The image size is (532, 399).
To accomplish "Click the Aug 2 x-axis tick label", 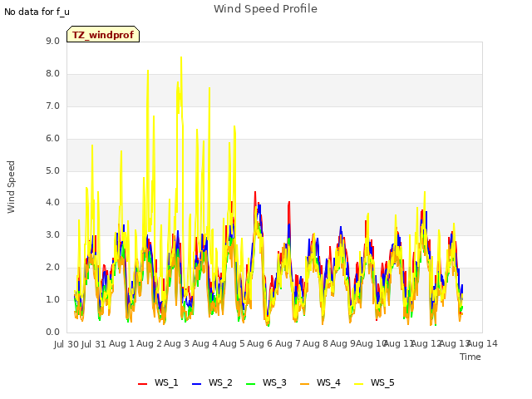I will click(x=149, y=343).
